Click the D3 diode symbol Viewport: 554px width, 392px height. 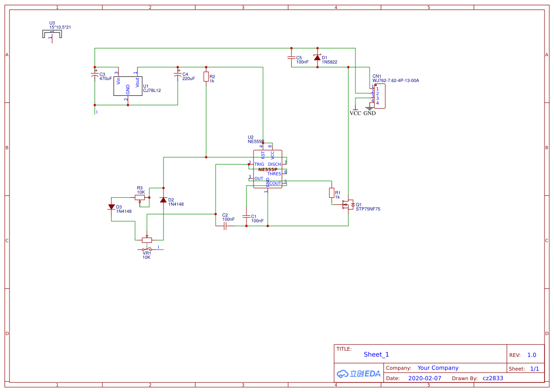pyautogui.click(x=112, y=207)
